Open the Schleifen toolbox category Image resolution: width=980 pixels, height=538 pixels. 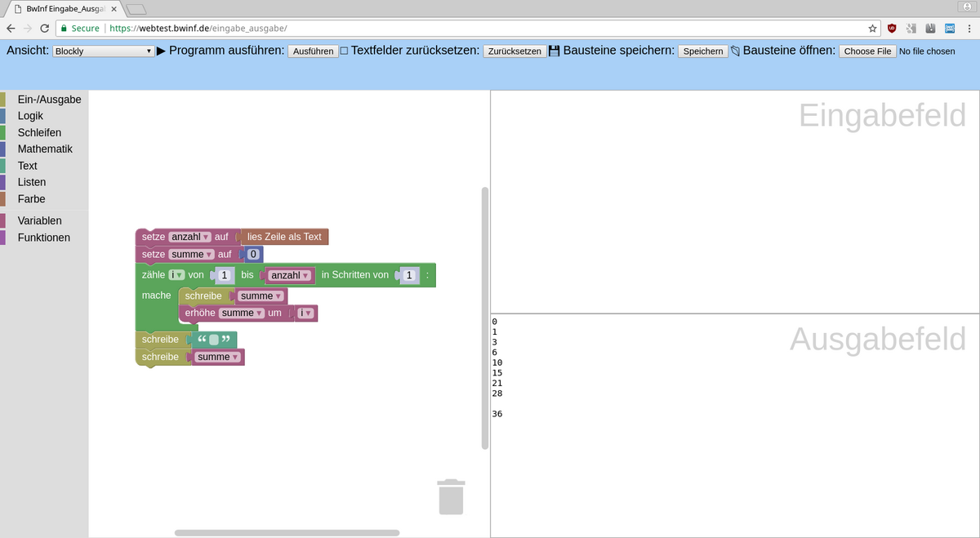click(x=39, y=132)
